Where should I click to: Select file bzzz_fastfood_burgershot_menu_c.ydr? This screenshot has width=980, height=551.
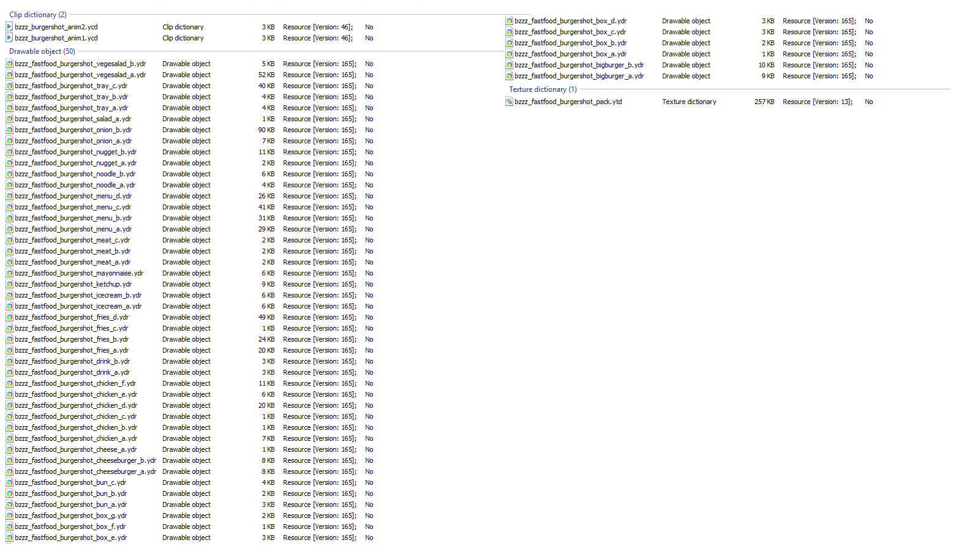[73, 207]
